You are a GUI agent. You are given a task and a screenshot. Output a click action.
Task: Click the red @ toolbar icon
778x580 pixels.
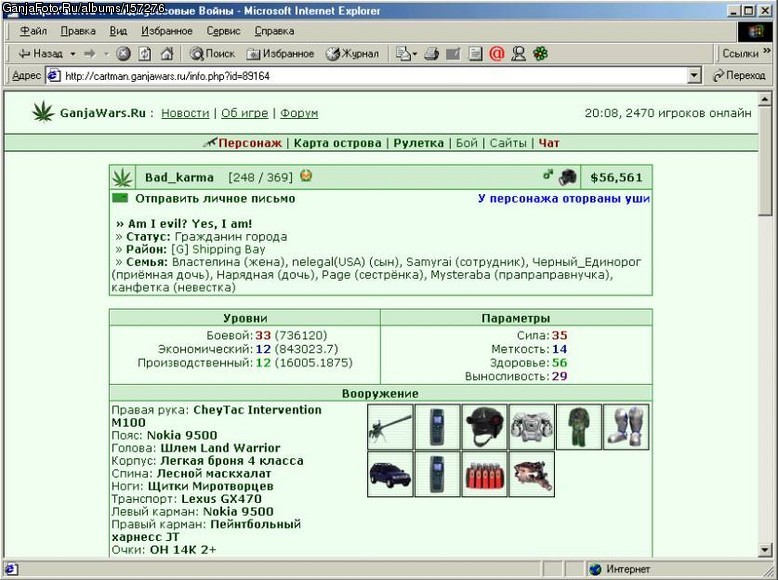tap(496, 54)
